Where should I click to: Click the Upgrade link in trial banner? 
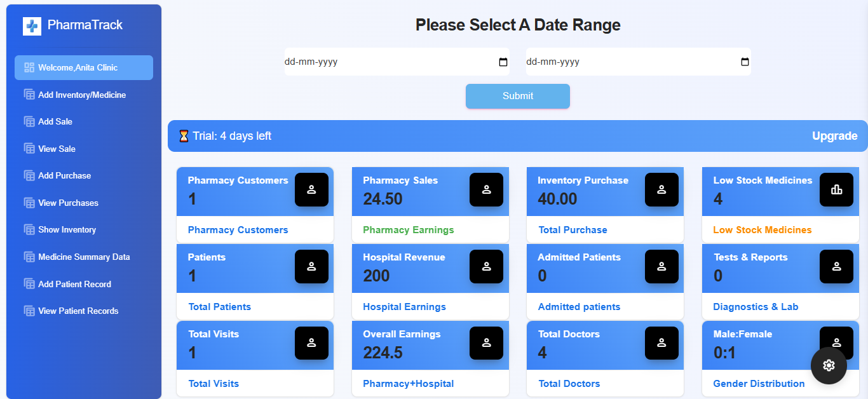[834, 136]
